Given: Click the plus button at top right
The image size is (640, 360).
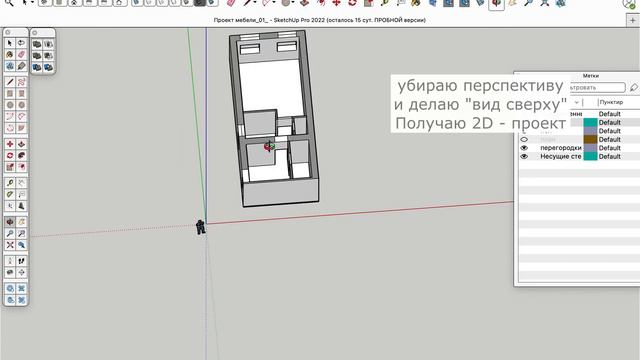Looking at the screenshot, I should (x=633, y=20).
